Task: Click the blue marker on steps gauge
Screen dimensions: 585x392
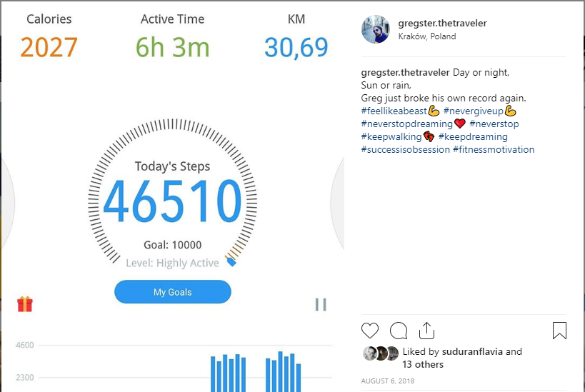Action: point(231,262)
